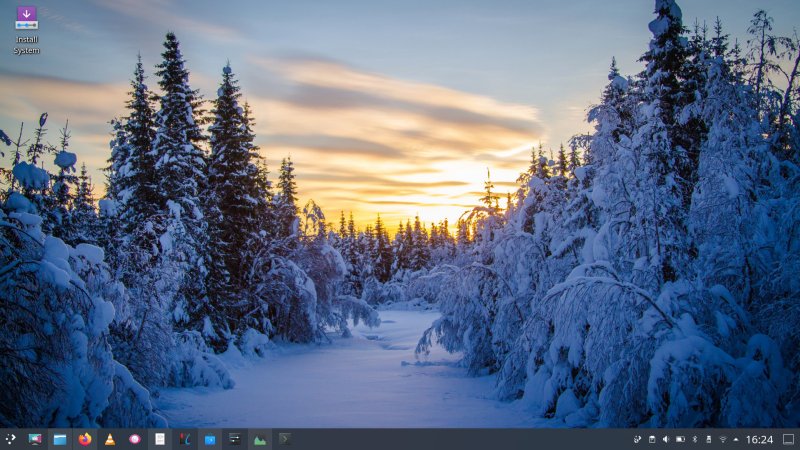
Task: Open the application launcher menu
Action: click(10, 439)
